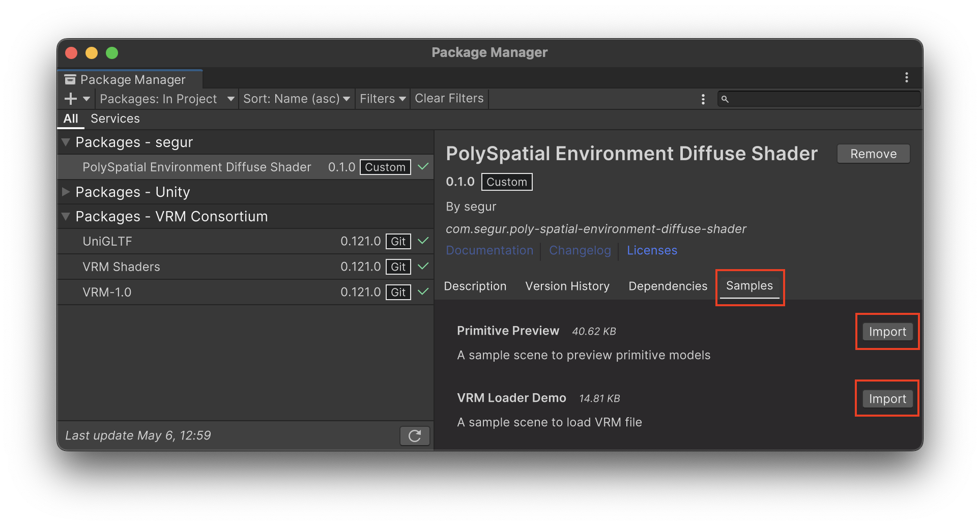Select the UniGLTF package
Image resolution: width=980 pixels, height=526 pixels.
245,241
